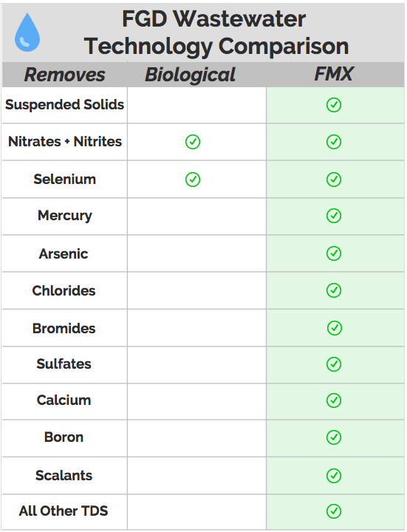The width and height of the screenshot is (407, 532).
Task: Click the FMX checkmark for Chlorides
Action: pos(334,290)
